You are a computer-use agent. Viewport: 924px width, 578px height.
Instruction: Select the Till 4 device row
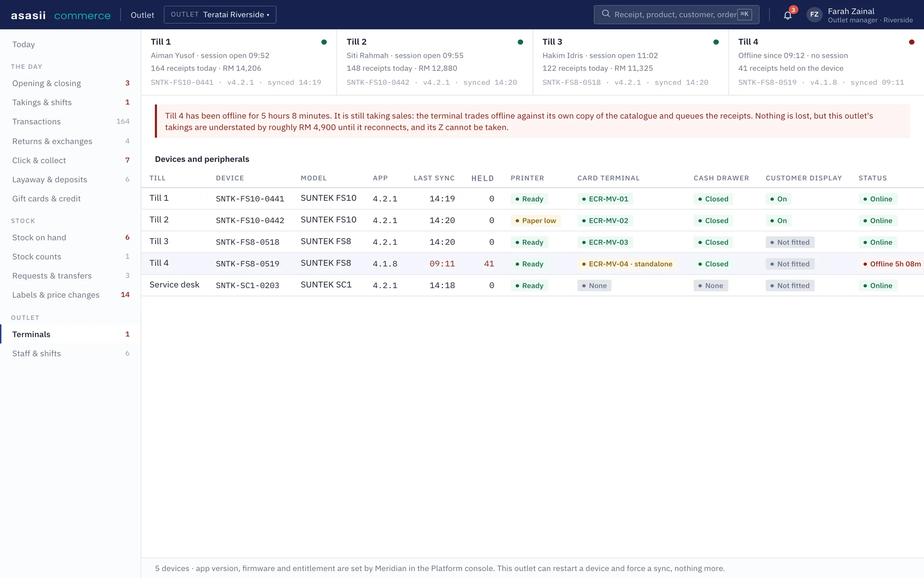coord(532,264)
